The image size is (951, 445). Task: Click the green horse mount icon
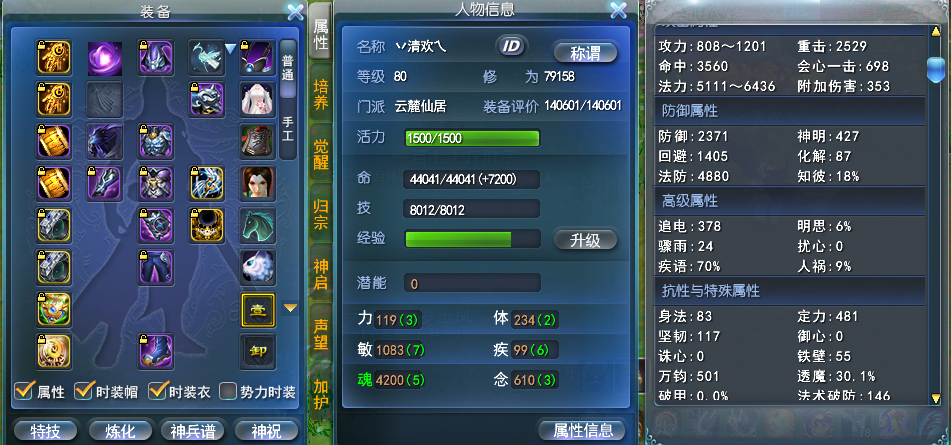(258, 225)
